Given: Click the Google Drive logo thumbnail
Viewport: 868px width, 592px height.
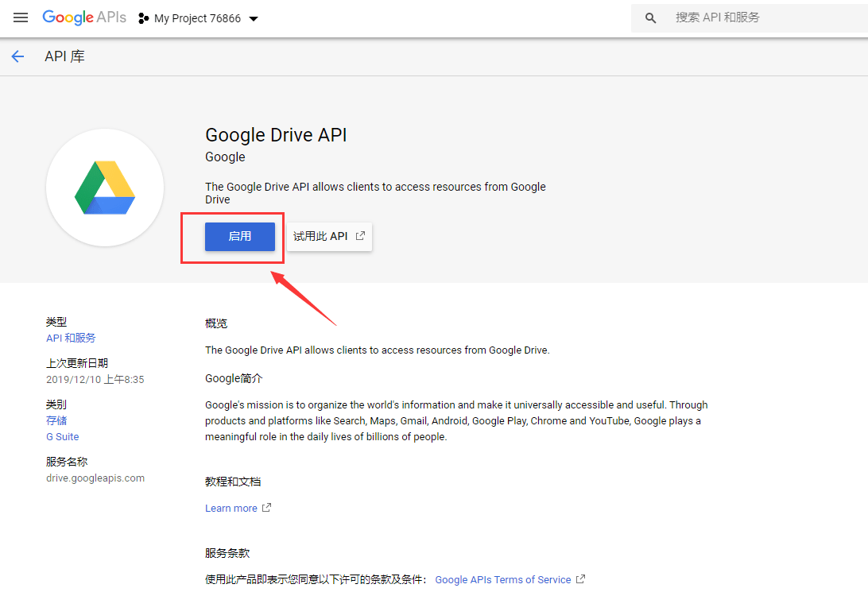Looking at the screenshot, I should (105, 188).
